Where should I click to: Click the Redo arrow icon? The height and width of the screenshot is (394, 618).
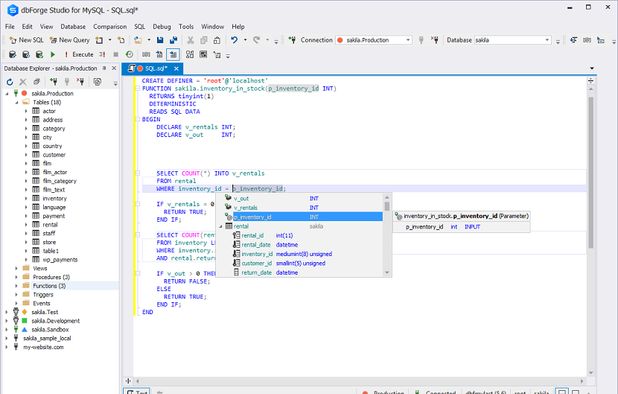pos(257,40)
